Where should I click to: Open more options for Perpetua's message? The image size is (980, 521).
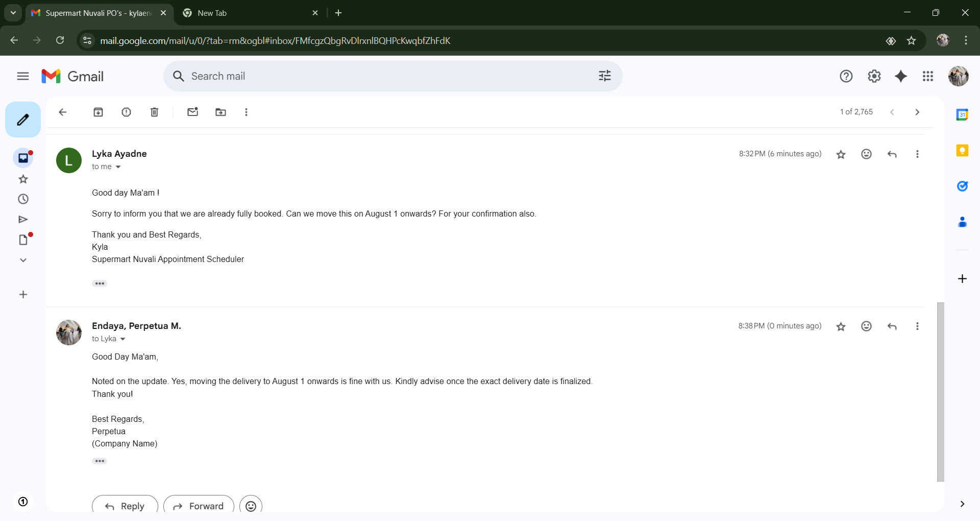(917, 326)
